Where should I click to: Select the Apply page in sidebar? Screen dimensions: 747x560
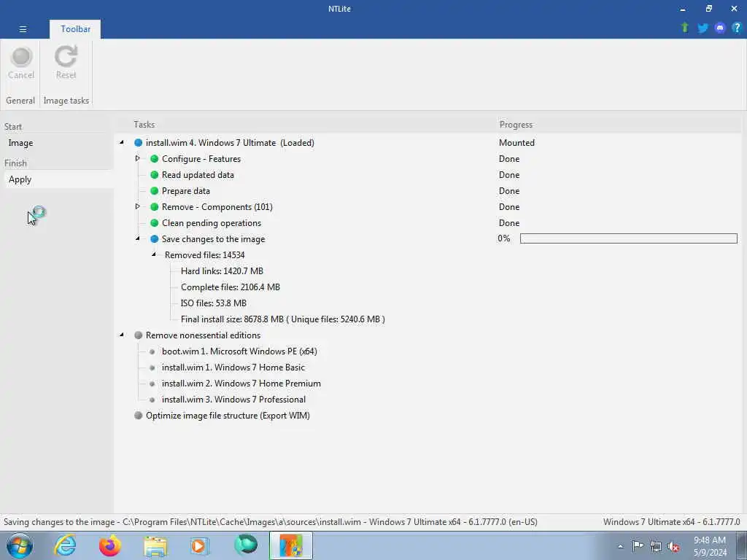pos(57,179)
